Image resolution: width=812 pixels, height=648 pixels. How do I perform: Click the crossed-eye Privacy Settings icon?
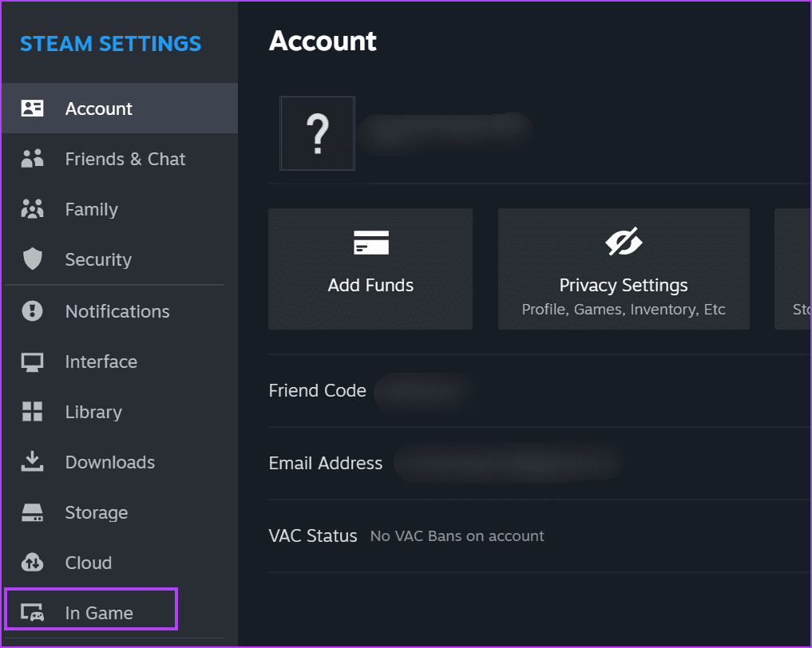(x=624, y=241)
